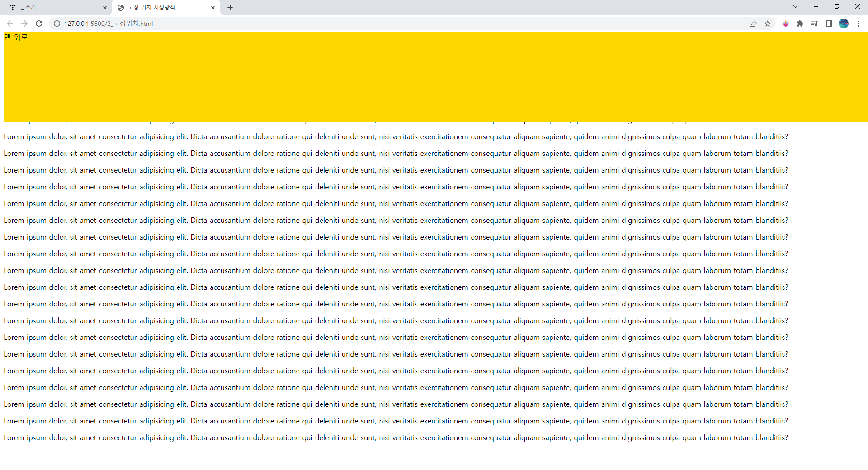Open the Extensions puzzle icon
Screen dimensions: 868x470
click(x=800, y=23)
